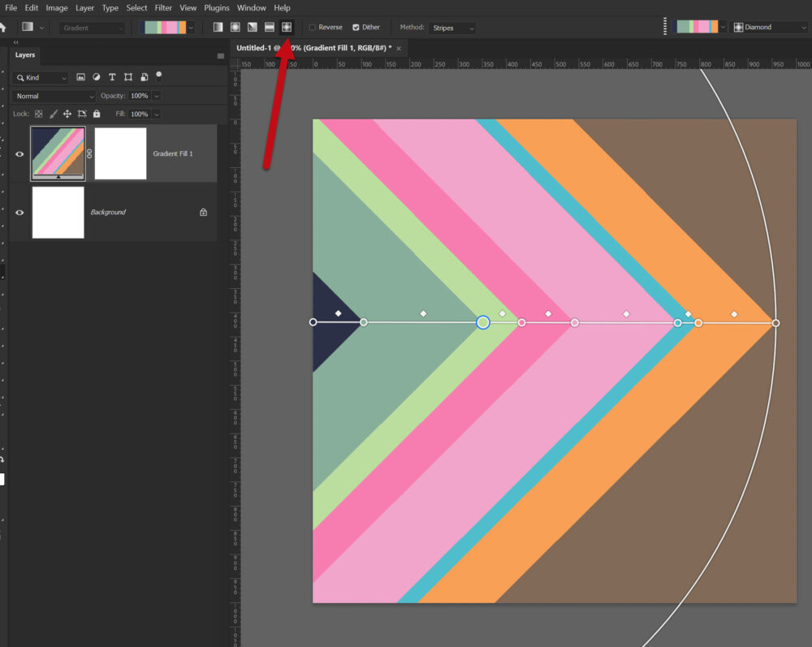Click link icon between Gradient Fill thumbnail and mask
The height and width of the screenshot is (647, 812).
pyautogui.click(x=89, y=153)
